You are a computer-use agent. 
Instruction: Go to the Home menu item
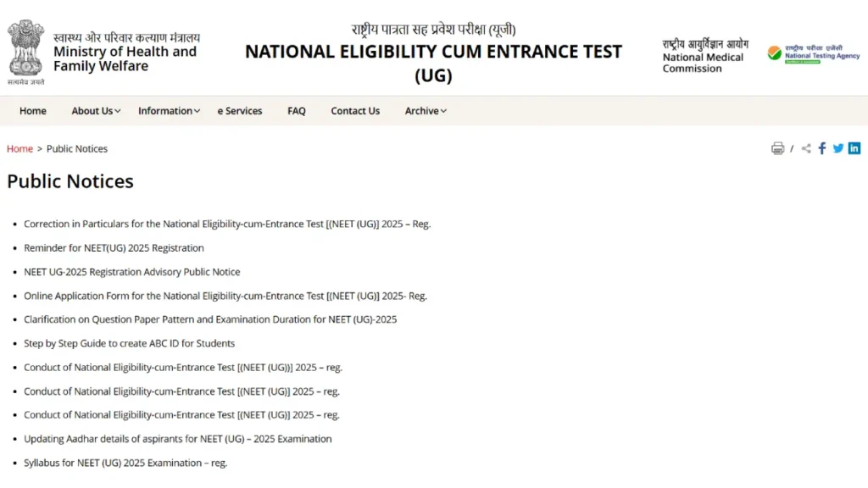point(32,110)
